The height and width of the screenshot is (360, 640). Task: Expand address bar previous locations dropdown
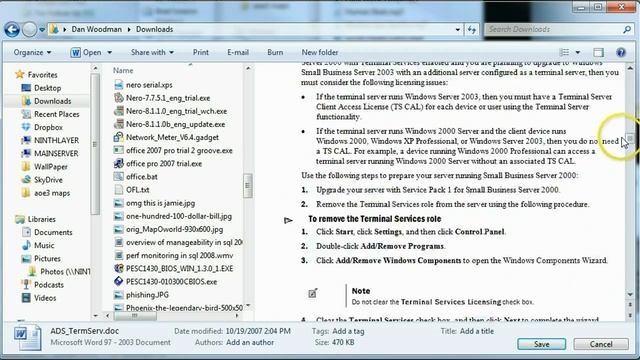click(458, 29)
